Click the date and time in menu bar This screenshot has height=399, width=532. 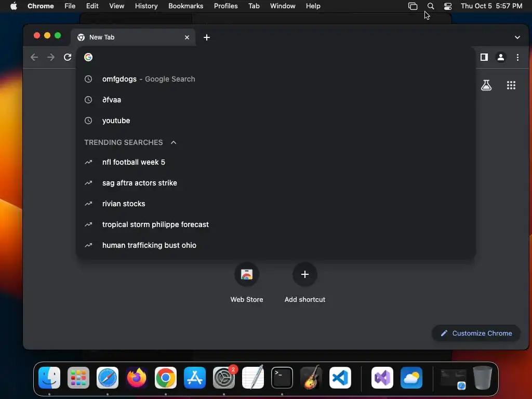491,6
